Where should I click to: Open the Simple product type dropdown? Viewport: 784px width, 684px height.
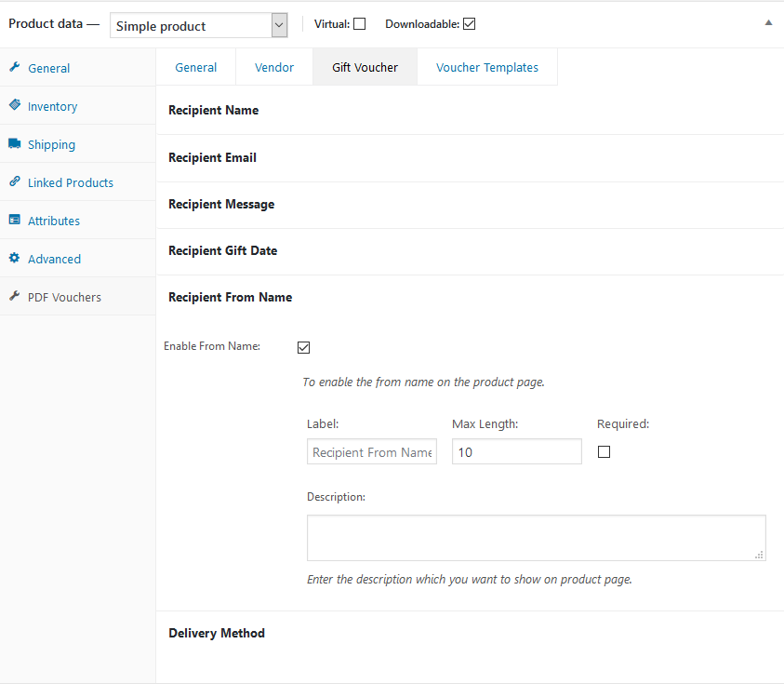tap(198, 25)
